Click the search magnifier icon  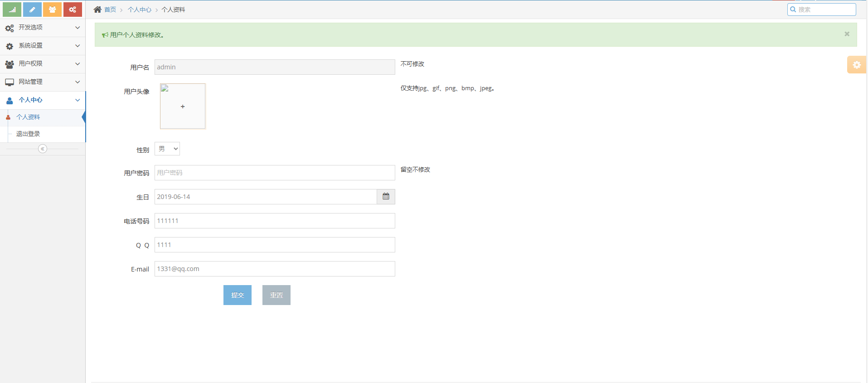(x=793, y=9)
